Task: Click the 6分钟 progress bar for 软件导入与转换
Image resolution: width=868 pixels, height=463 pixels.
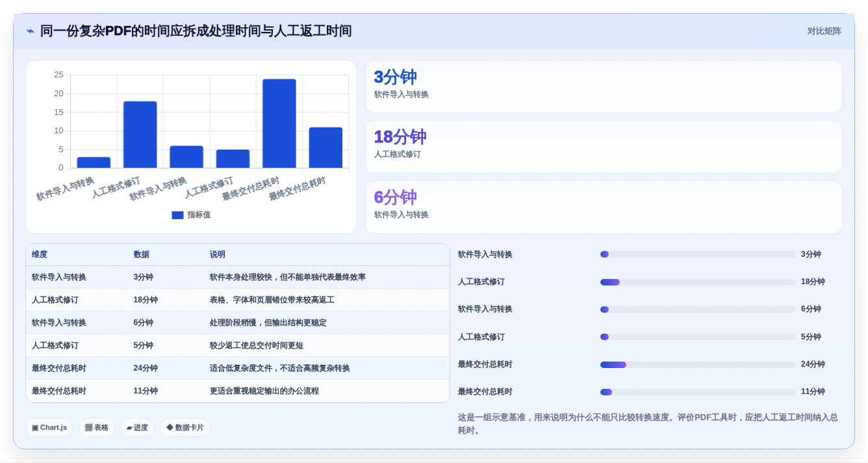Action: click(x=698, y=310)
